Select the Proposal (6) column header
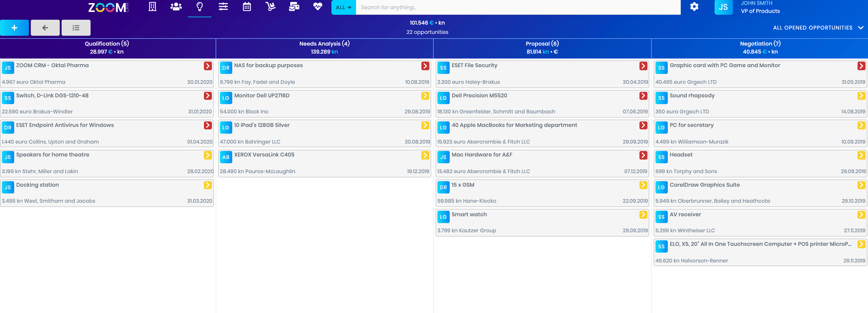The image size is (868, 313). pyautogui.click(x=542, y=47)
